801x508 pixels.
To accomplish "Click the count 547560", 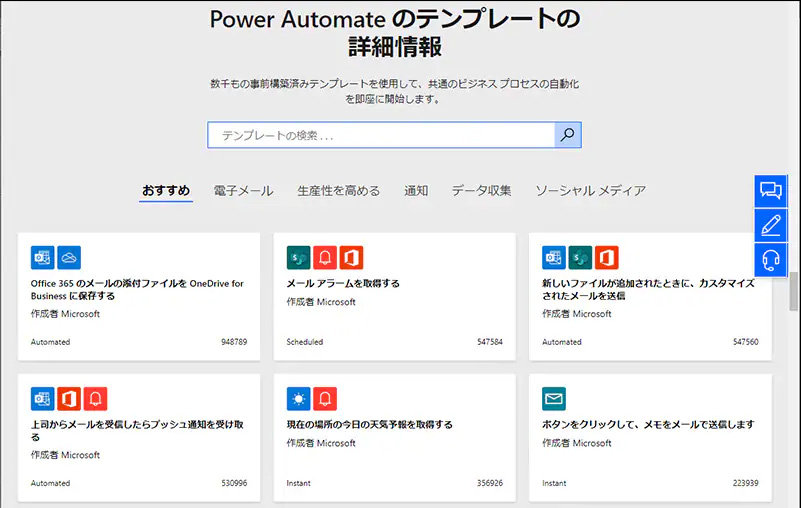I will point(745,342).
